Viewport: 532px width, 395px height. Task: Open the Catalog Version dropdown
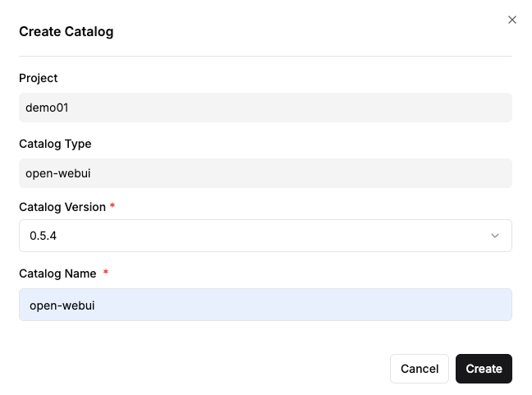pos(265,236)
